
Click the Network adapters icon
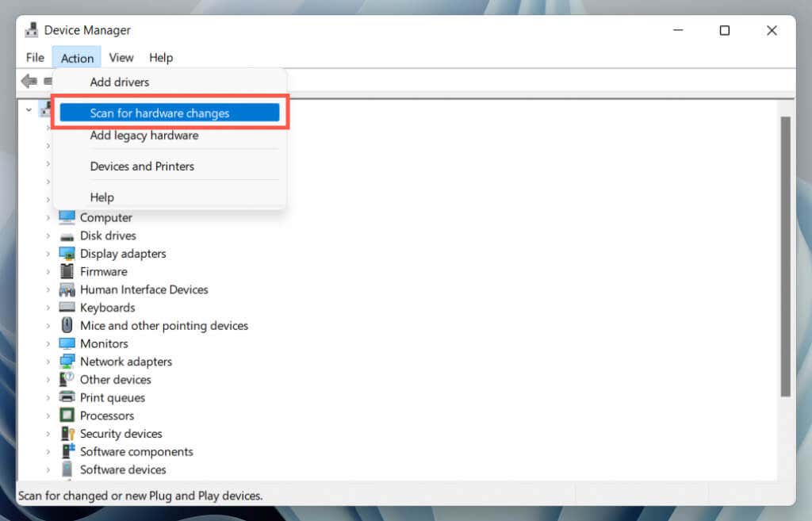click(67, 362)
